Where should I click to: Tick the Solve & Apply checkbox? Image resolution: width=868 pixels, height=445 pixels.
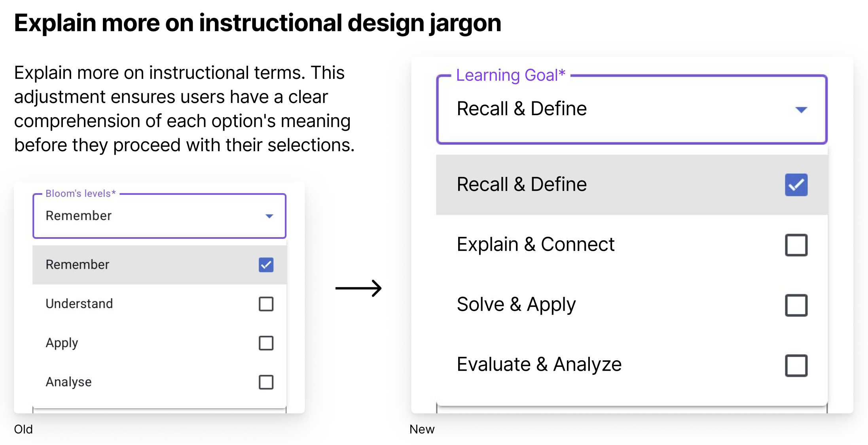796,305
